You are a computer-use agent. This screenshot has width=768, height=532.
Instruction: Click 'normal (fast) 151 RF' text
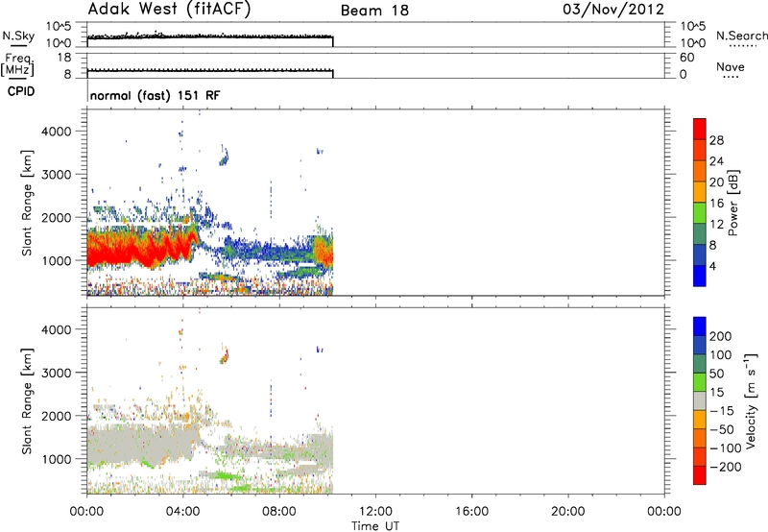pos(156,95)
